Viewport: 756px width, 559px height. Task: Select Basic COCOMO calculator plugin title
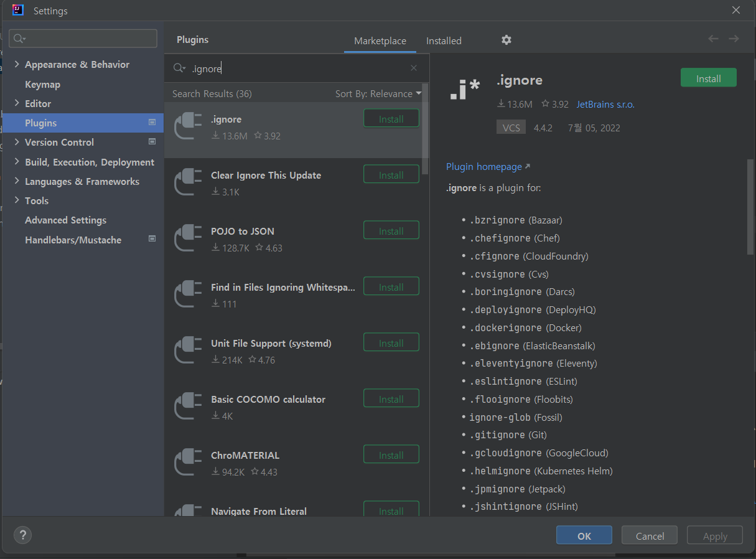tap(268, 399)
